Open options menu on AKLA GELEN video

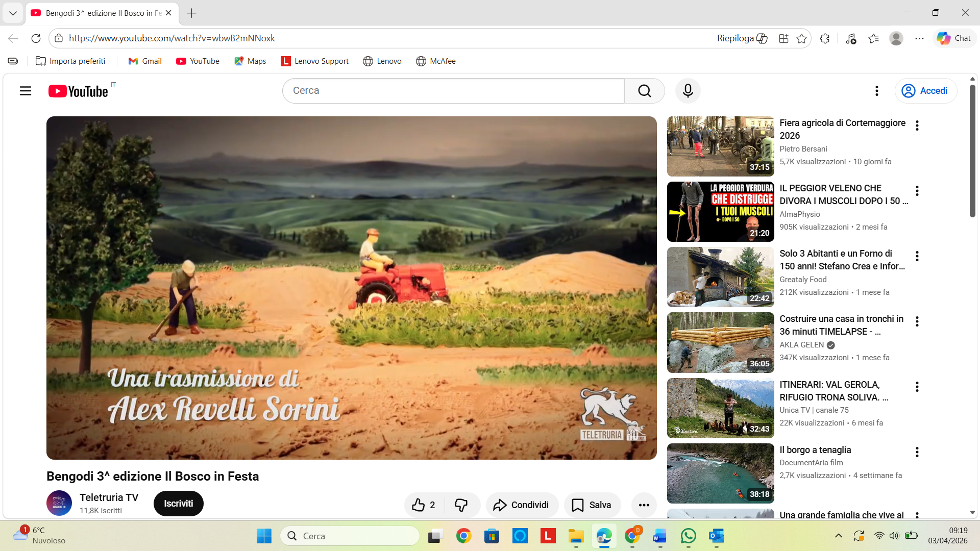(x=917, y=321)
